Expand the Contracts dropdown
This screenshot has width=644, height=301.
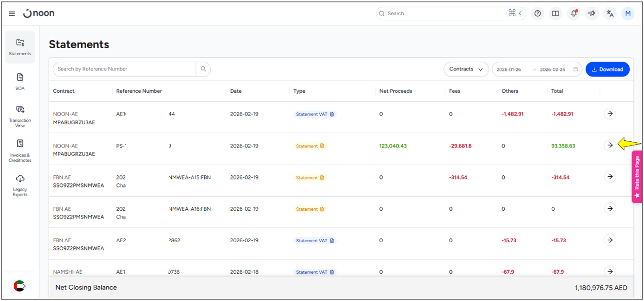(x=466, y=69)
